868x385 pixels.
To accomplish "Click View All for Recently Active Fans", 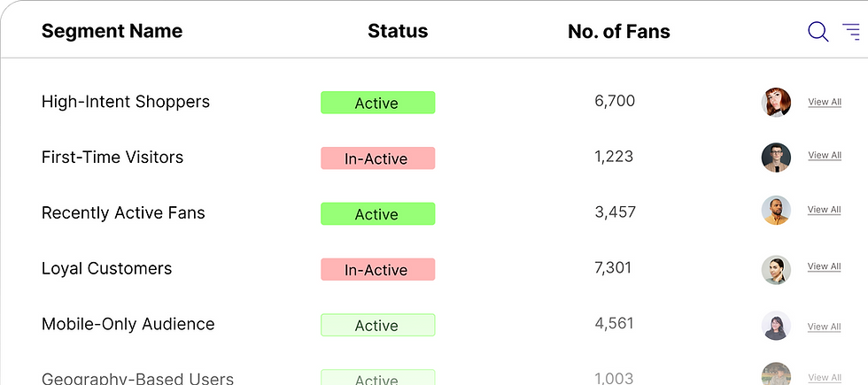I will click(x=824, y=210).
